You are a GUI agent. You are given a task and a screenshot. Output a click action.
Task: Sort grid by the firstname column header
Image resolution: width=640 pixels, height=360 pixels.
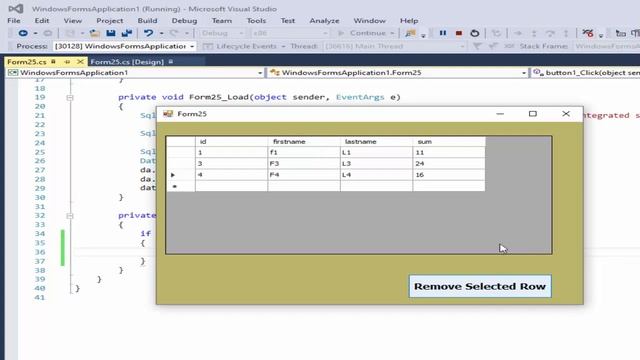point(304,142)
